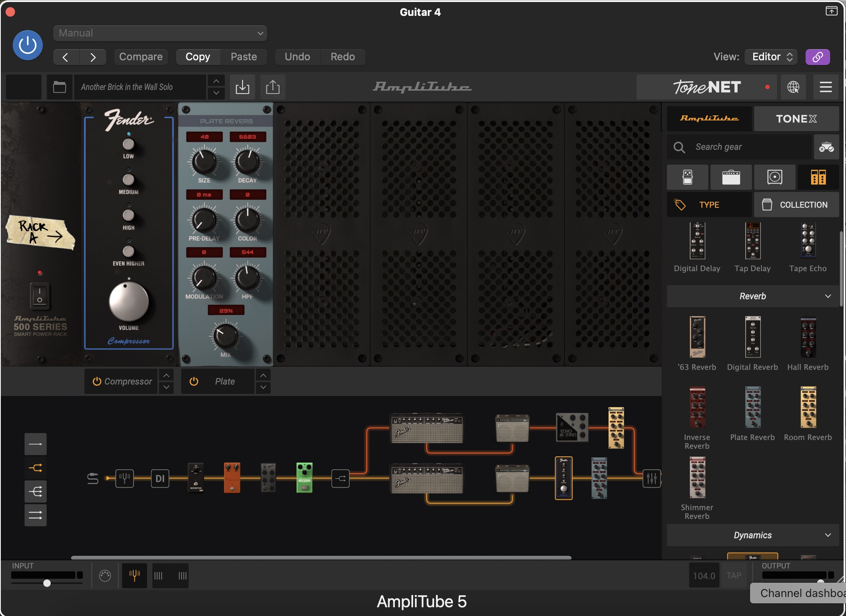This screenshot has width=846, height=616.
Task: Select the Echo Man pedal in chain
Action: click(572, 427)
